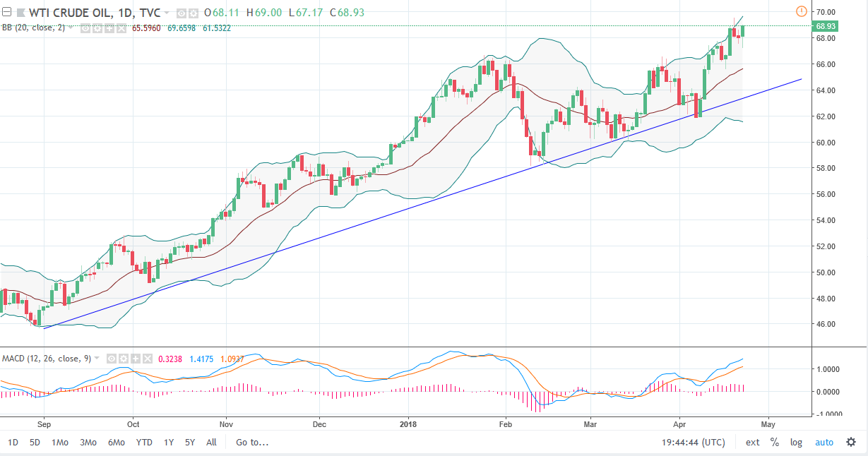Screen dimensions: 868x456
Task: Click the plus icon on the BB indicator row
Action: coord(109,27)
